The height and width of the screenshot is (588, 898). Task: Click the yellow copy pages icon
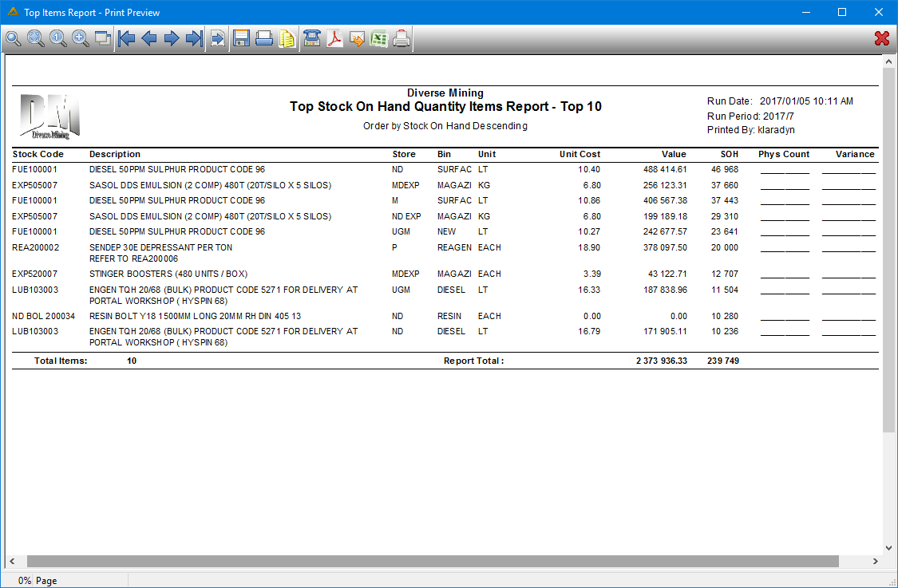pyautogui.click(x=287, y=39)
